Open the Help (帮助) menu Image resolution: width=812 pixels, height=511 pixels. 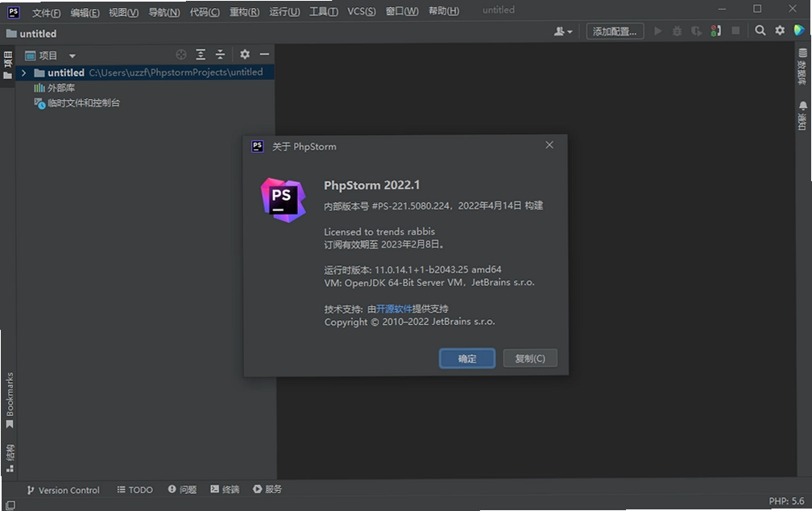pos(444,11)
